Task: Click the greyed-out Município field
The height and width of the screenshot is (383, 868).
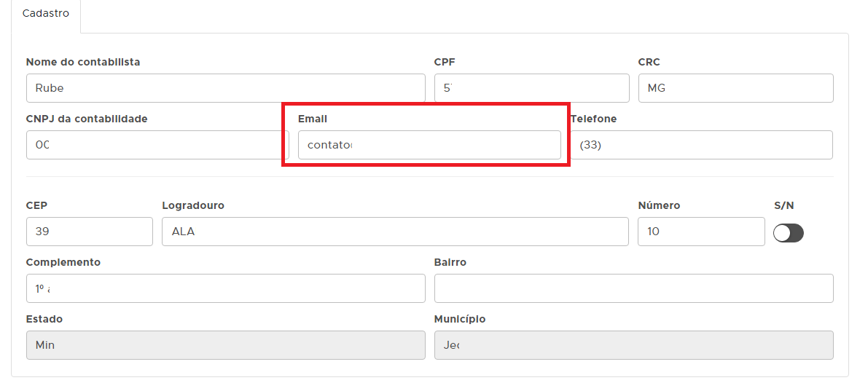Action: [633, 345]
